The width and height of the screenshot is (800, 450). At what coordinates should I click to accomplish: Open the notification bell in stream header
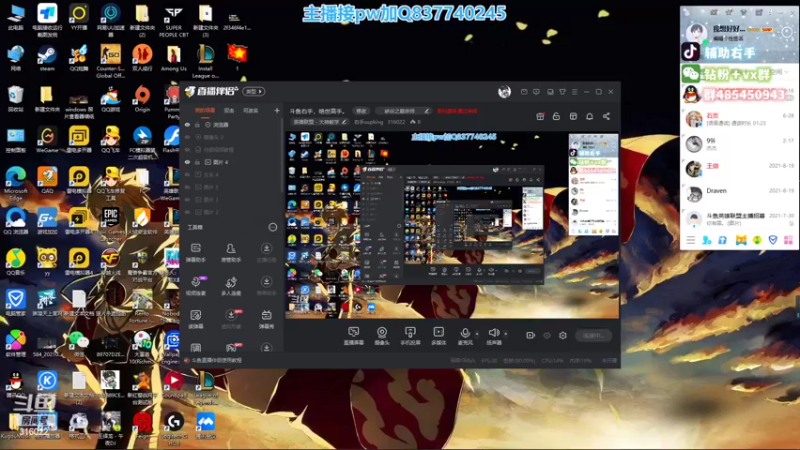point(589,116)
